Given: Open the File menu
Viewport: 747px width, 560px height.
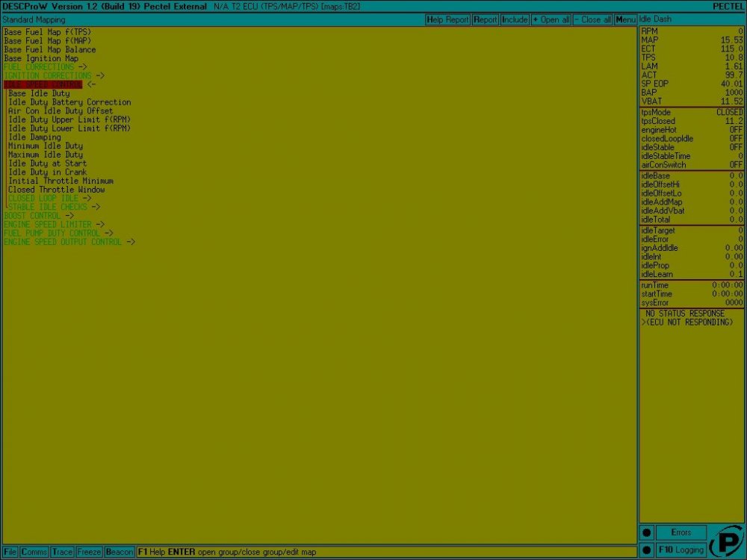Looking at the screenshot, I should [x=10, y=552].
